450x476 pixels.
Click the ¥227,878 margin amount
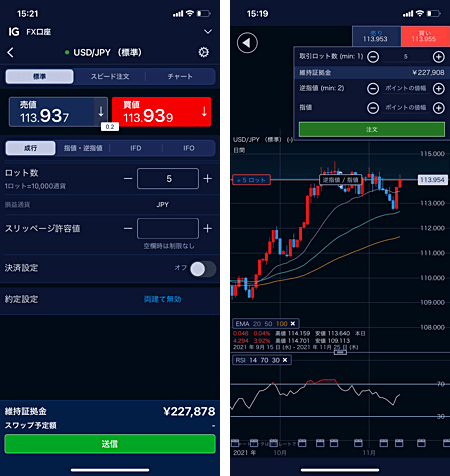189,412
